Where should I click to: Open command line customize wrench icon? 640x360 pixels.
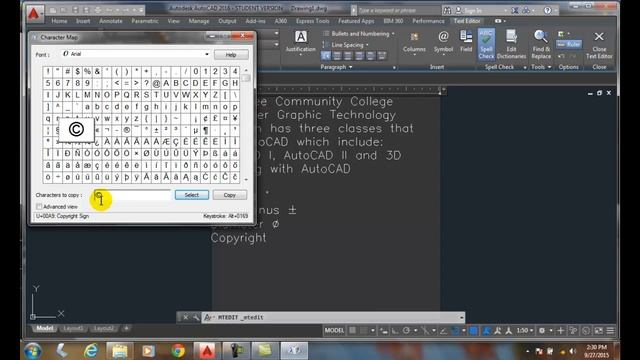(196, 317)
